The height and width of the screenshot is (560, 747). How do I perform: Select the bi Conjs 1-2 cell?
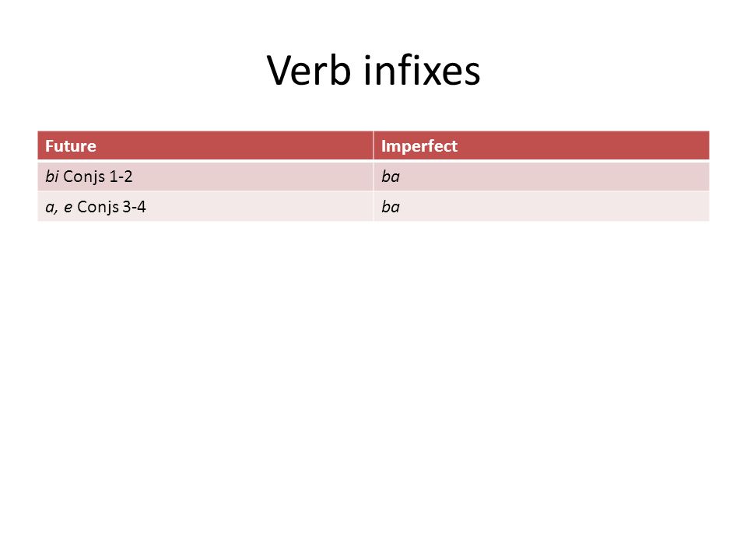coord(205,177)
